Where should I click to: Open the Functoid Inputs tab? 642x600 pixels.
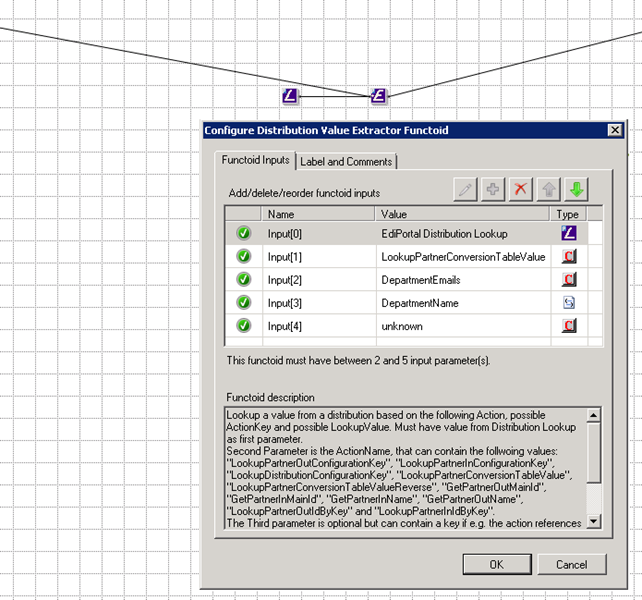coord(256,160)
